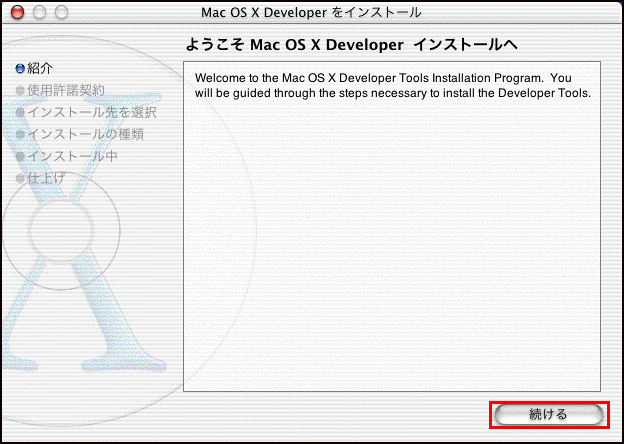The width and height of the screenshot is (624, 444).
Task: Click the gray bullet beside インストール先を選択
Action: click(x=20, y=113)
